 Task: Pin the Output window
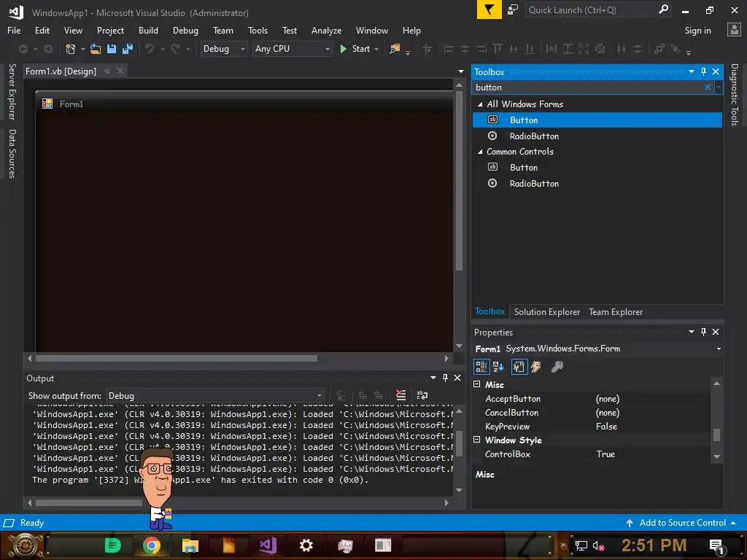(445, 378)
